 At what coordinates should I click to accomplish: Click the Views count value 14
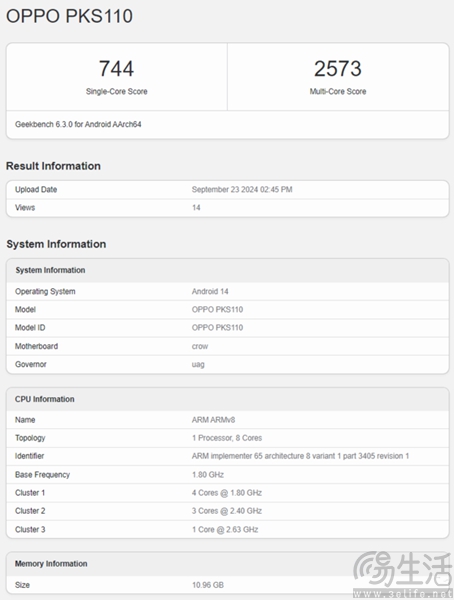coord(196,207)
